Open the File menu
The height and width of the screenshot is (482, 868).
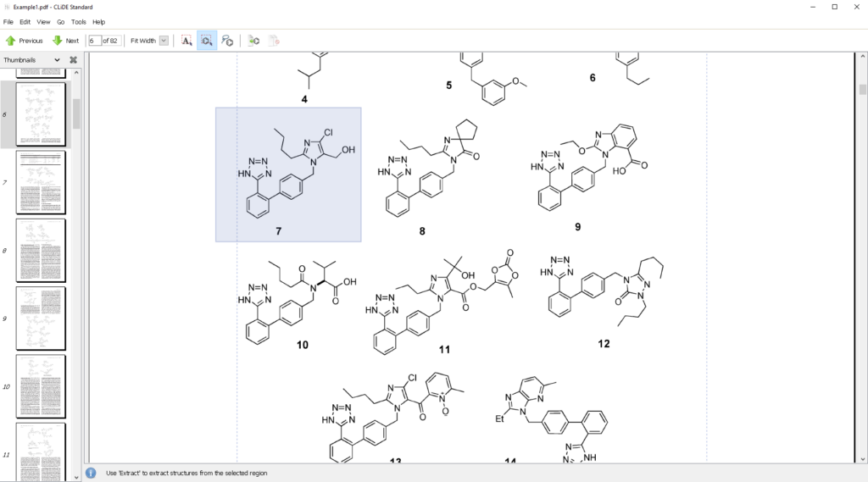8,22
